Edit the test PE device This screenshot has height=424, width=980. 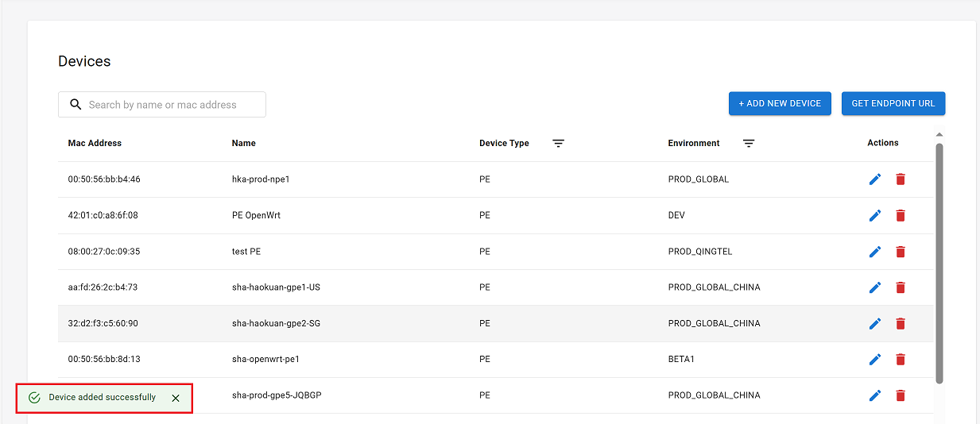875,252
